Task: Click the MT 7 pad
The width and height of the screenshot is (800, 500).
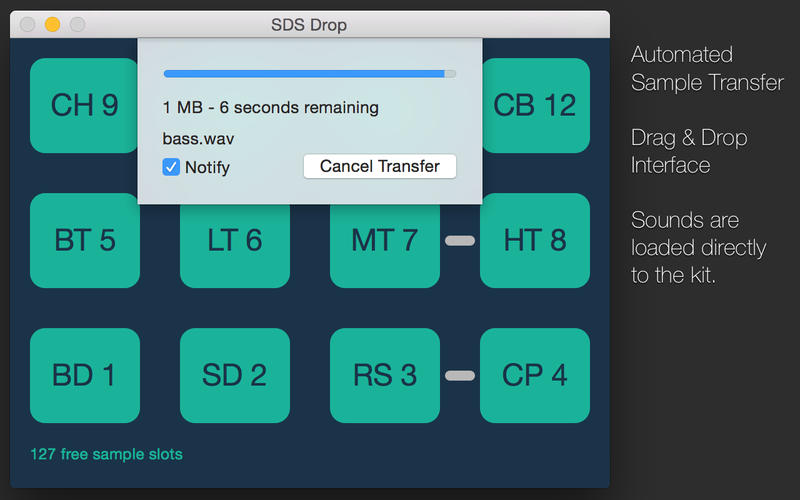Action: [384, 240]
